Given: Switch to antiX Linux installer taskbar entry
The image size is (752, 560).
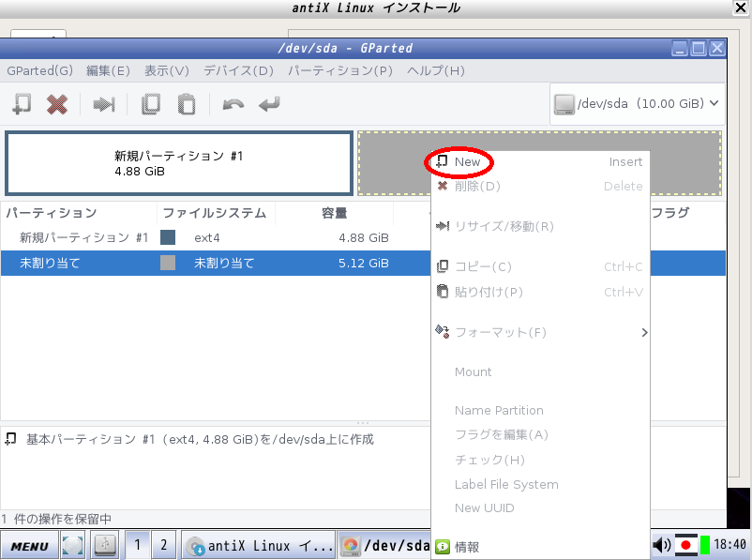Looking at the screenshot, I should pos(259,546).
